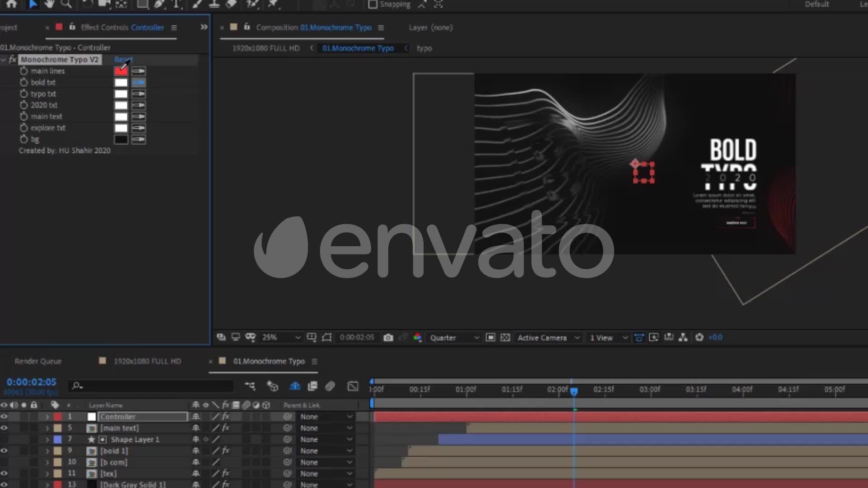Open the Quarter resolution dropdown
The width and height of the screenshot is (868, 488).
(x=454, y=338)
